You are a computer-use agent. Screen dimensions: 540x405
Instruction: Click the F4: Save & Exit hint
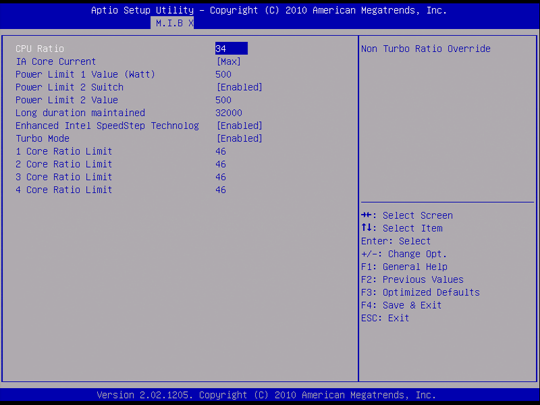[x=402, y=305]
